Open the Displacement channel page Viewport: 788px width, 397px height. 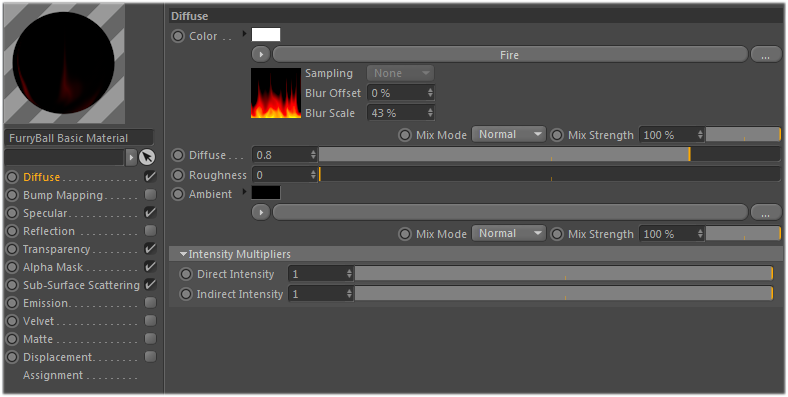tap(58, 357)
